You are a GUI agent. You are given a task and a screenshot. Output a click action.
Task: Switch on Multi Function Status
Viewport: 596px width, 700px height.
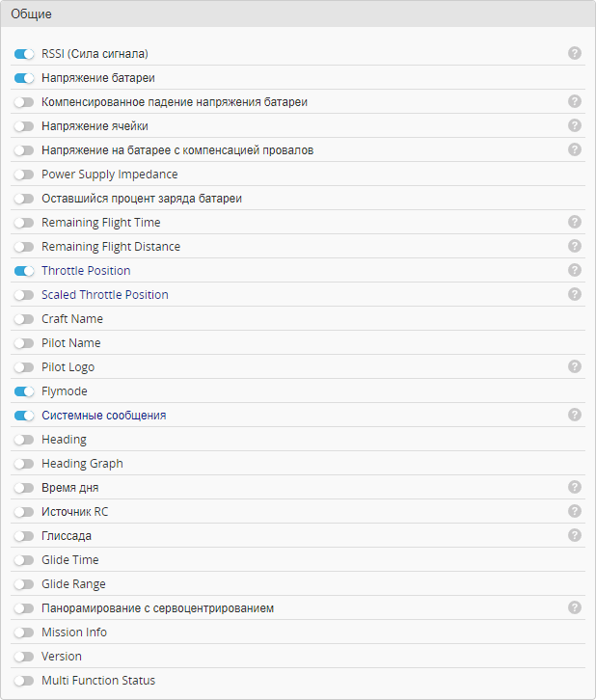[x=24, y=681]
